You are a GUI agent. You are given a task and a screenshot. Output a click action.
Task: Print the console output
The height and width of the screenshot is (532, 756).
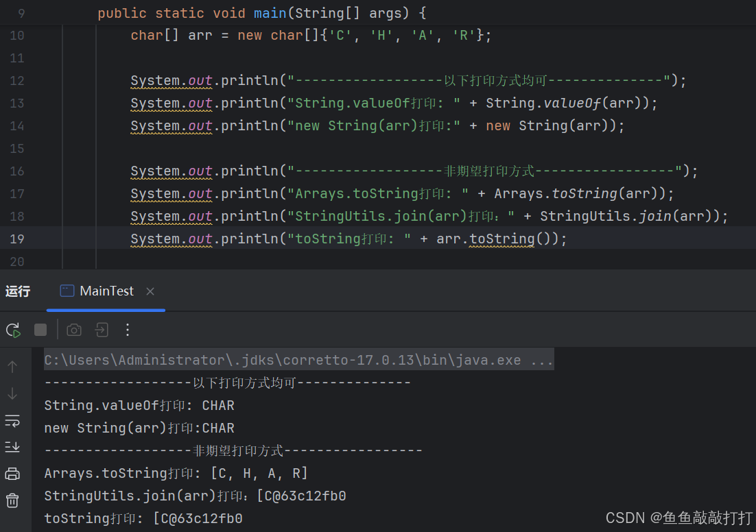[x=12, y=473]
